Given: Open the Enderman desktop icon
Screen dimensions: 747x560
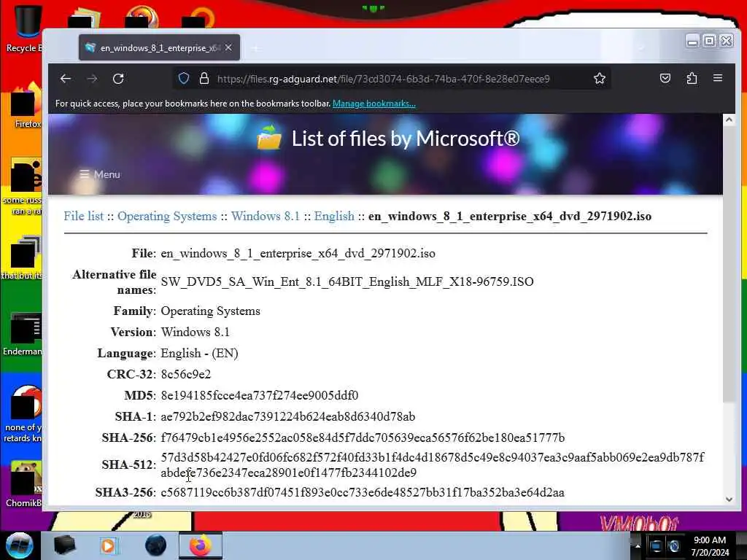Looking at the screenshot, I should (x=23, y=335).
